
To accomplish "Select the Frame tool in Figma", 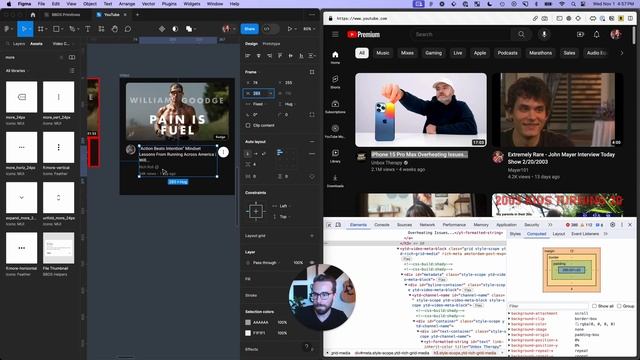I will coord(40,29).
